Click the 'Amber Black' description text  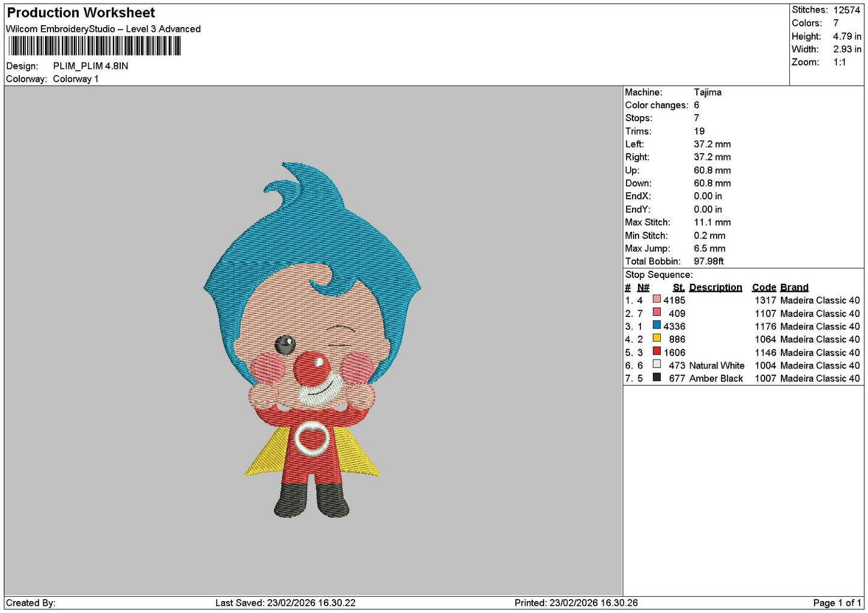716,378
